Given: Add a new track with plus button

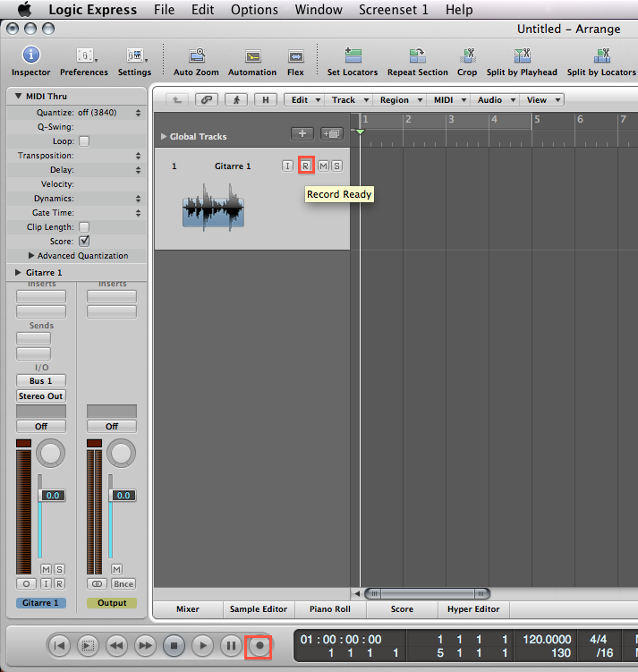Looking at the screenshot, I should [302, 133].
